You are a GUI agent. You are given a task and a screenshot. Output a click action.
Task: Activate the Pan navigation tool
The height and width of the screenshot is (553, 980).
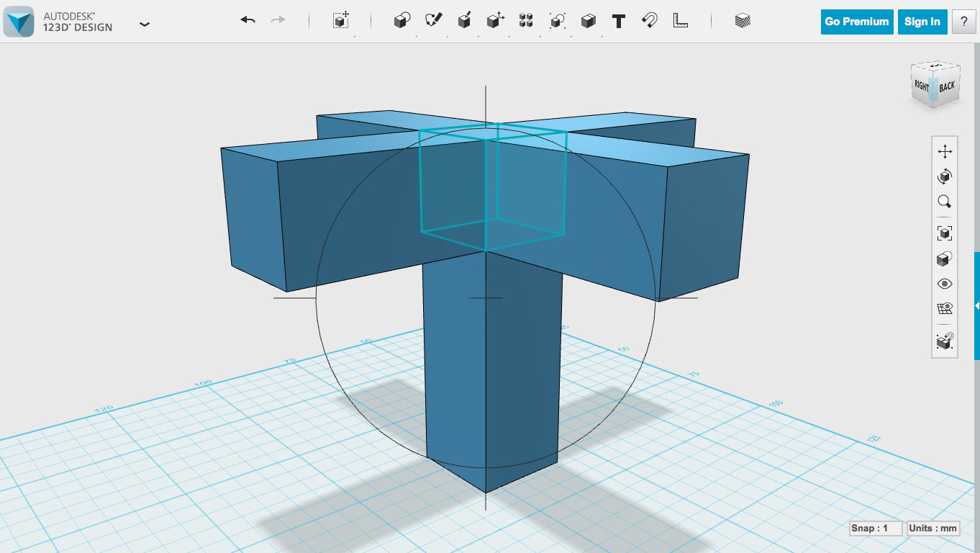[945, 151]
